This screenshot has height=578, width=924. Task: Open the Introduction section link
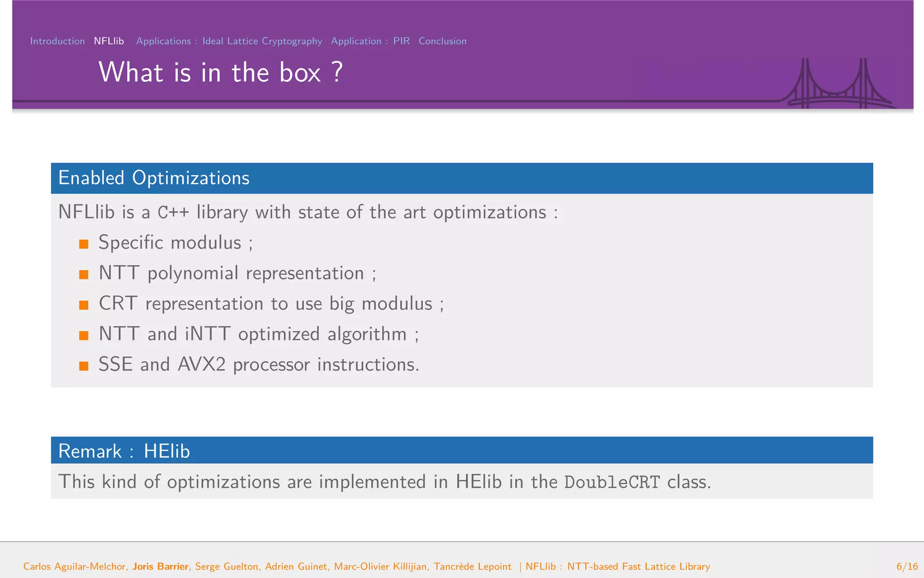click(x=57, y=41)
